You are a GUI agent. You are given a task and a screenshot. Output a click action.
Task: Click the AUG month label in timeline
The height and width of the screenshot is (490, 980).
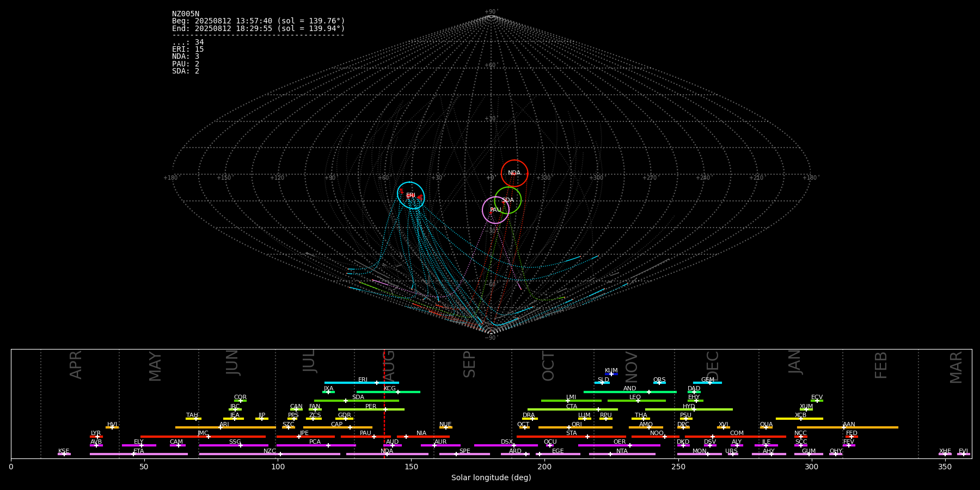(x=389, y=366)
